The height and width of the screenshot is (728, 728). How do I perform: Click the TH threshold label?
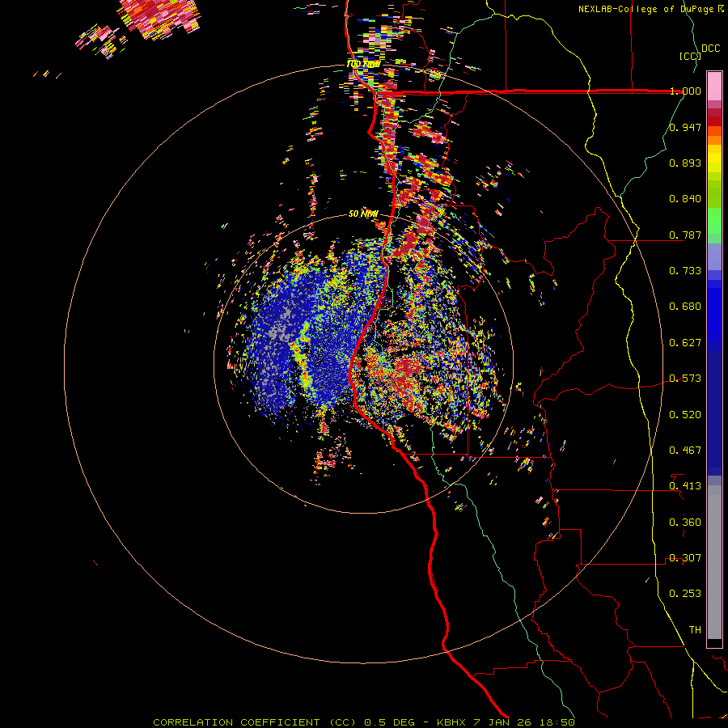tap(695, 630)
